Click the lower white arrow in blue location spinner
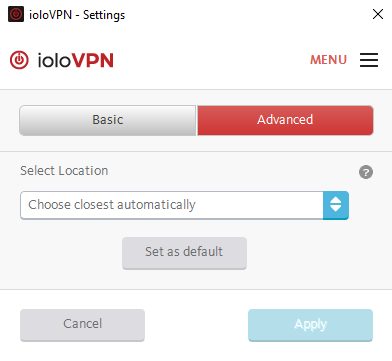Viewport: 392px width, 361px height. [x=335, y=209]
